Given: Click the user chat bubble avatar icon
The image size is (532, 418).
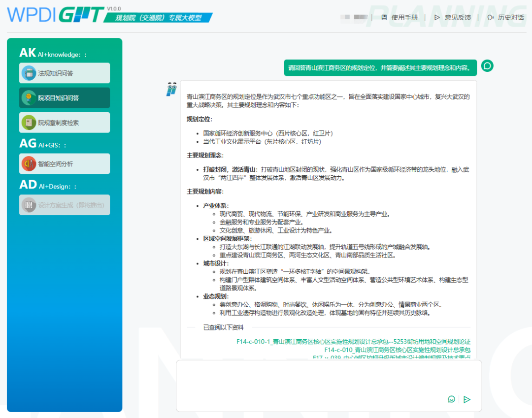Looking at the screenshot, I should coord(487,66).
